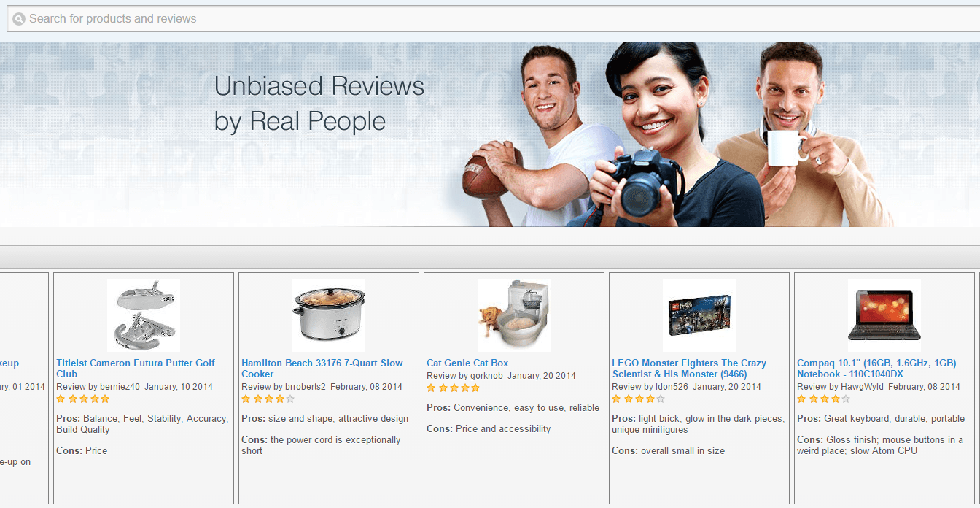The height and width of the screenshot is (508, 980).
Task: Click the Titleist putter five-star rating
Action: pos(83,399)
